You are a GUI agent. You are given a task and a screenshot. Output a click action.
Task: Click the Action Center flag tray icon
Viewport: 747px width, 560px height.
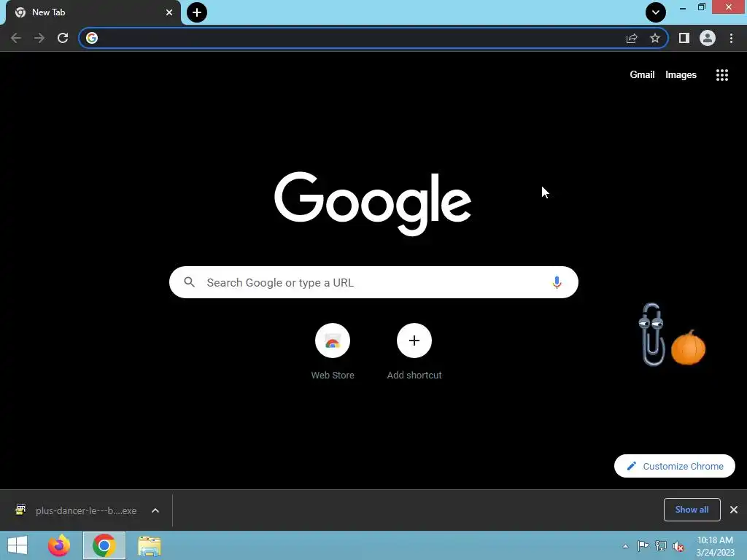643,546
